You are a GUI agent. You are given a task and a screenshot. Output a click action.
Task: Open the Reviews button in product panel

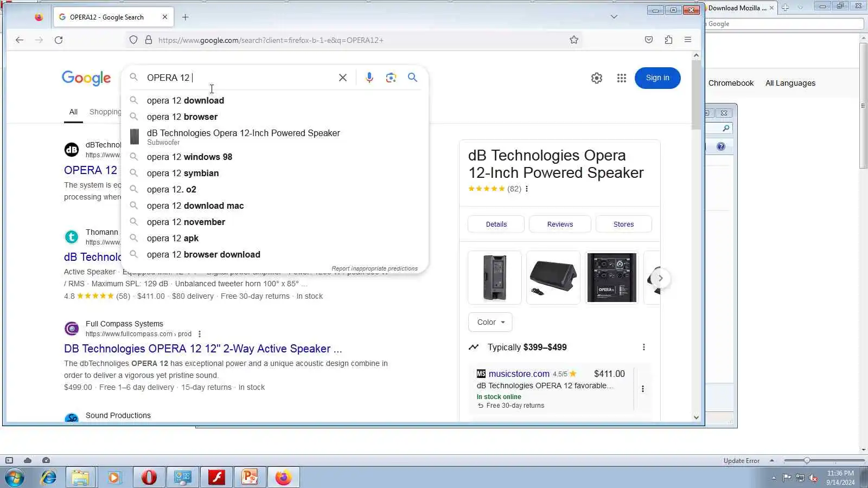(x=560, y=224)
